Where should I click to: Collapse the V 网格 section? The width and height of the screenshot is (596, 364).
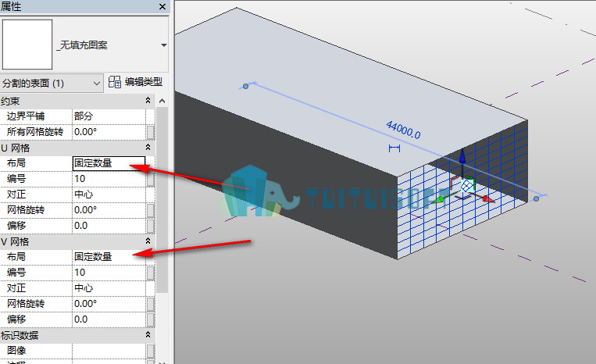(x=148, y=241)
